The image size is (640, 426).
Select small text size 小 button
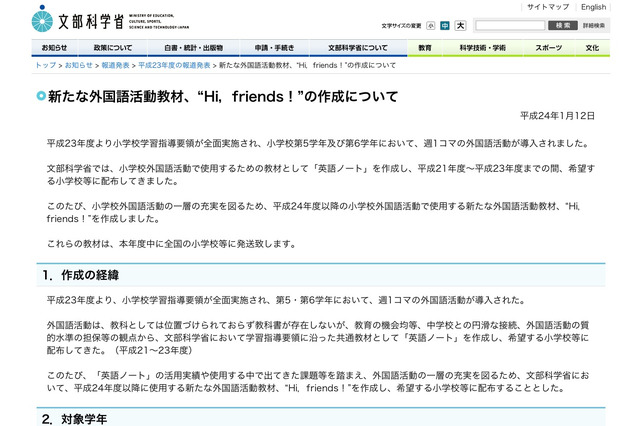(431, 26)
